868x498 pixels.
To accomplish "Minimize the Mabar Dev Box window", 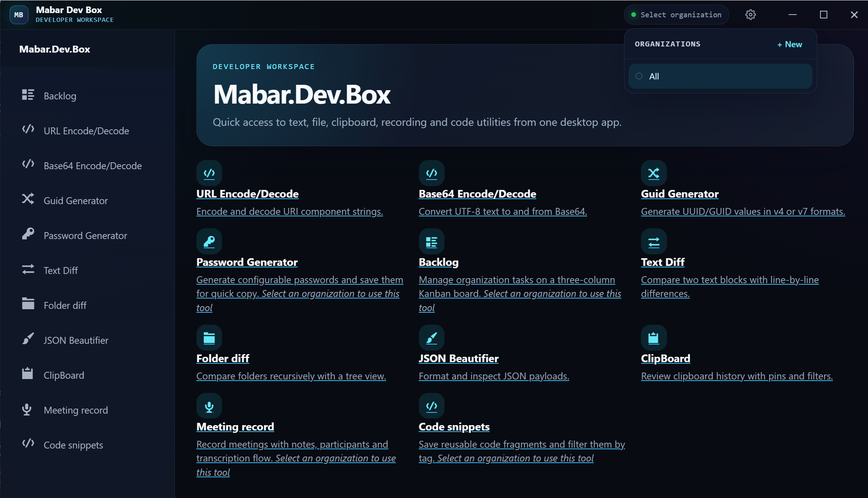I will click(x=793, y=15).
